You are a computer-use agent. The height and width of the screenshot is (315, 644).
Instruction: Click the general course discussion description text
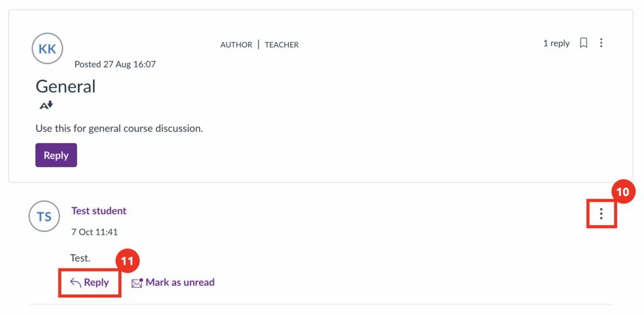point(119,128)
